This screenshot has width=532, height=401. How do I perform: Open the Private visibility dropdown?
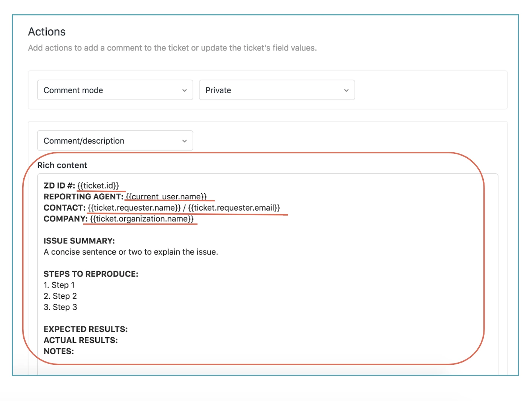277,90
